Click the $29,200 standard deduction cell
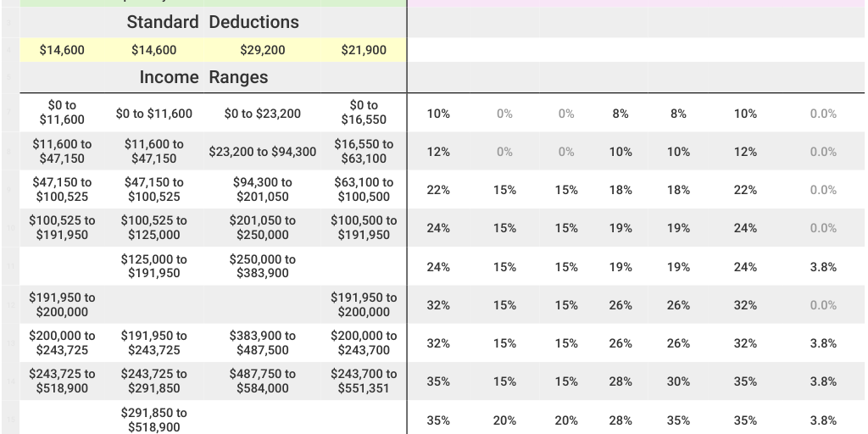Image resolution: width=868 pixels, height=434 pixels. click(x=263, y=50)
